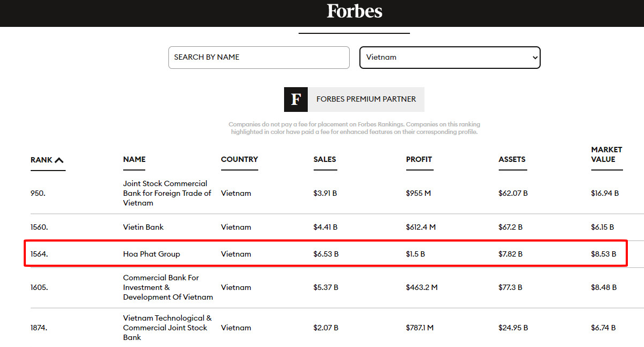Toggle sorting on the COUNTRY column
This screenshot has height=347, width=644.
(x=239, y=160)
